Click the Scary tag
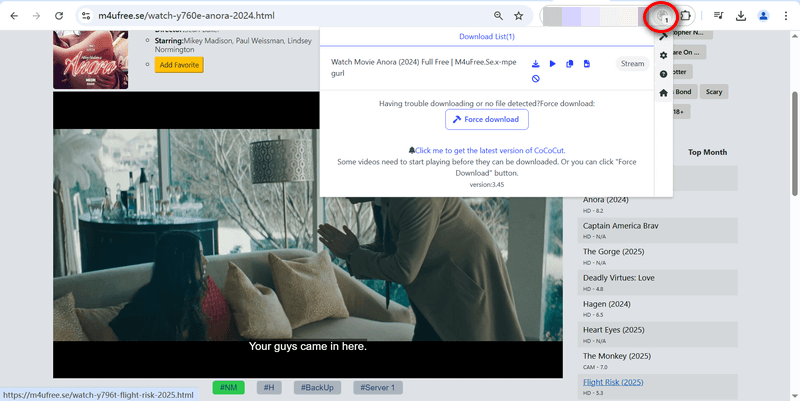 tap(714, 92)
